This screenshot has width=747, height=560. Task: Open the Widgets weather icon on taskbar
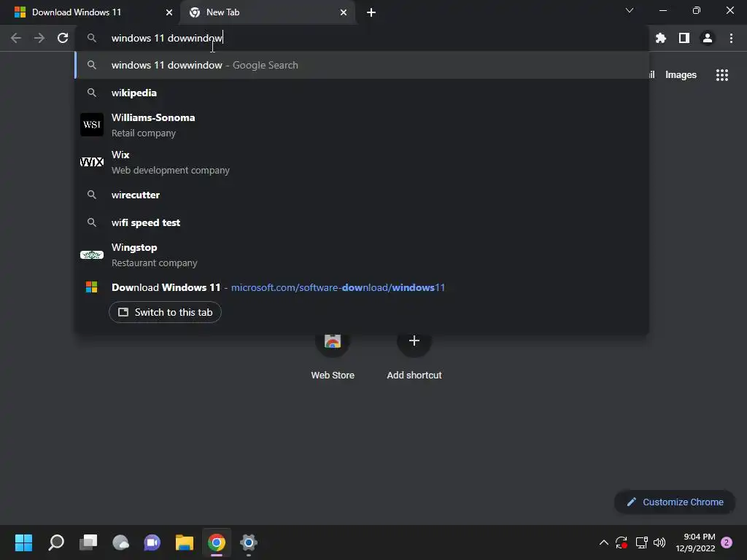(x=120, y=542)
